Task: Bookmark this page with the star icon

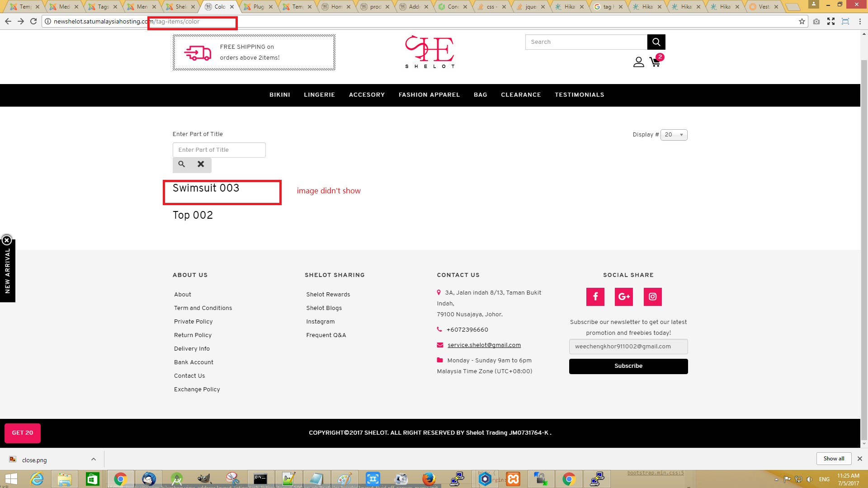Action: [x=802, y=21]
